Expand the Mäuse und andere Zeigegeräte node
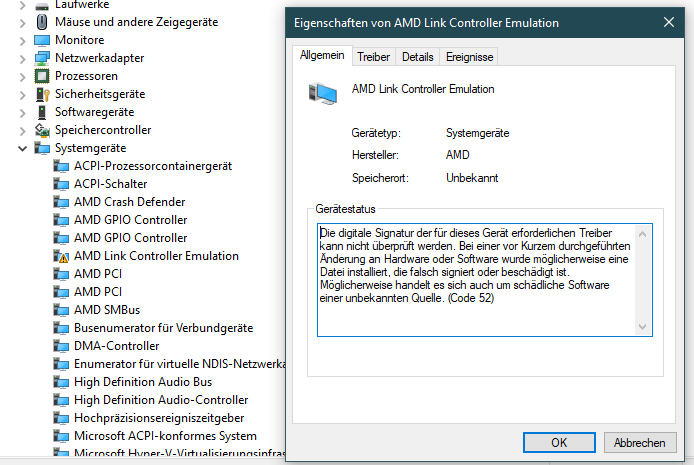Image resolution: width=694 pixels, height=465 pixels. [23, 23]
